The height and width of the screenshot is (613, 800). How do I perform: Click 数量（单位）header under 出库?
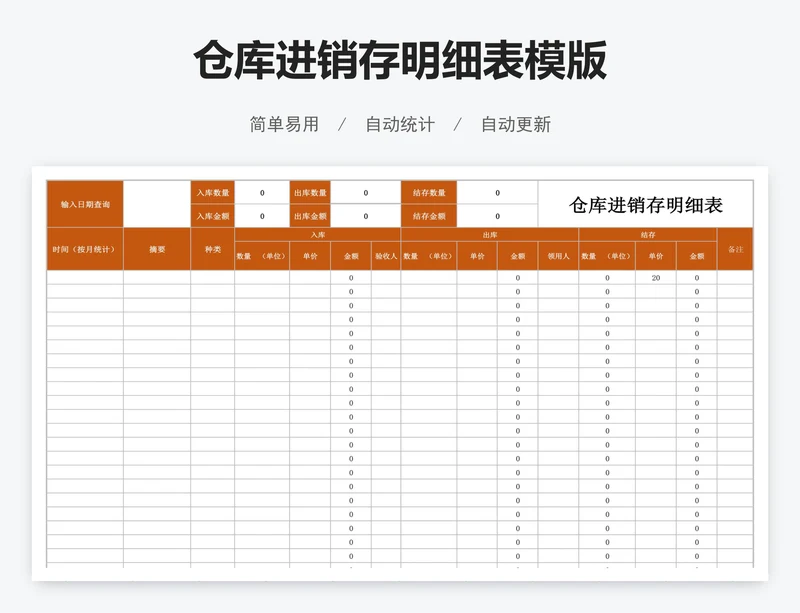(429, 256)
